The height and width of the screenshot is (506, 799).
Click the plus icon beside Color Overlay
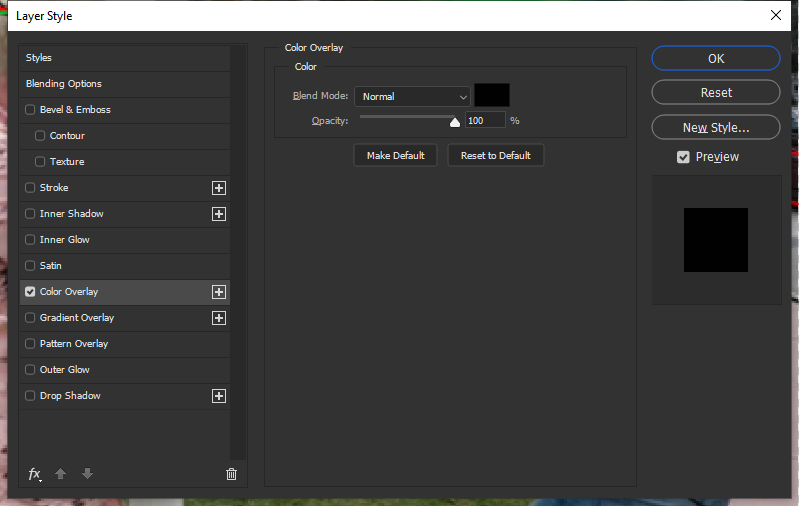coord(219,292)
